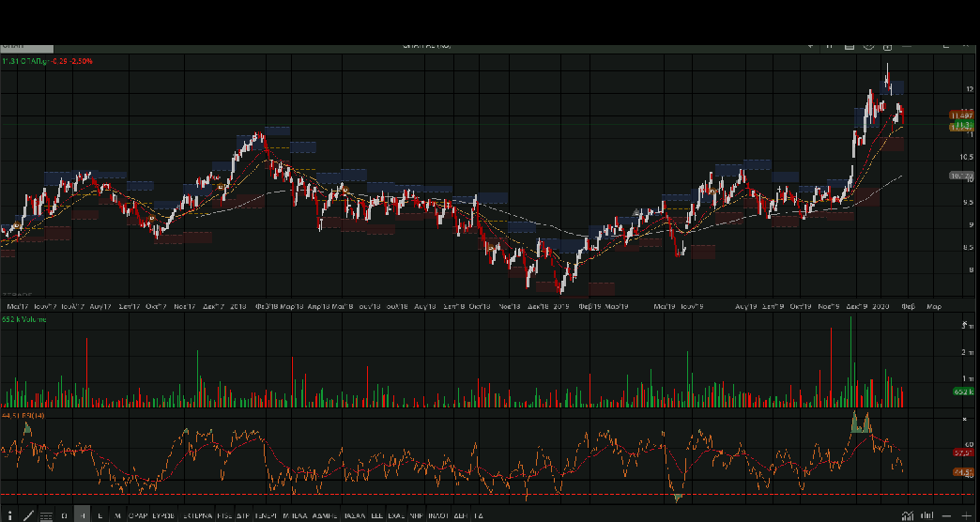Open the bar chart indicators icon
Image resolution: width=980 pixels, height=522 pixels.
926,515
